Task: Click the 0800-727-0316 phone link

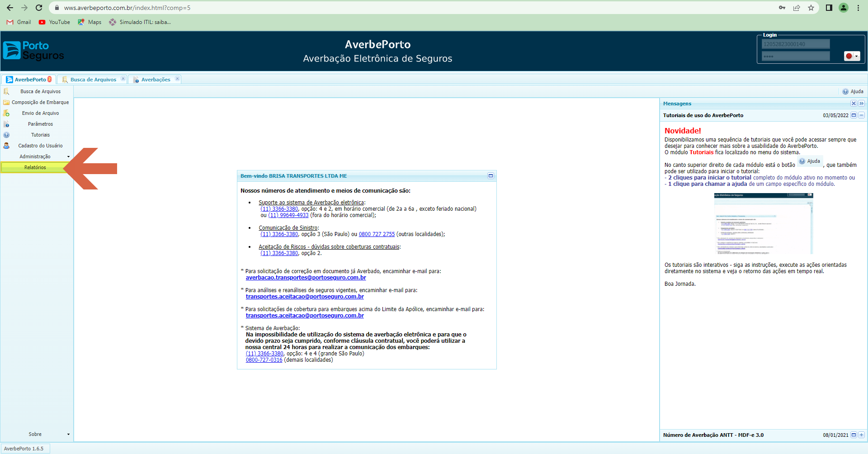Action: [x=264, y=360]
